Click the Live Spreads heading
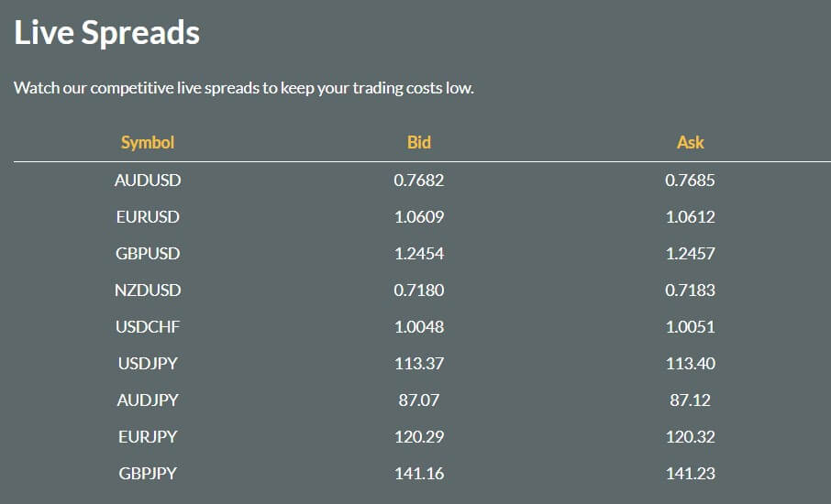This screenshot has height=504, width=831. 107,33
